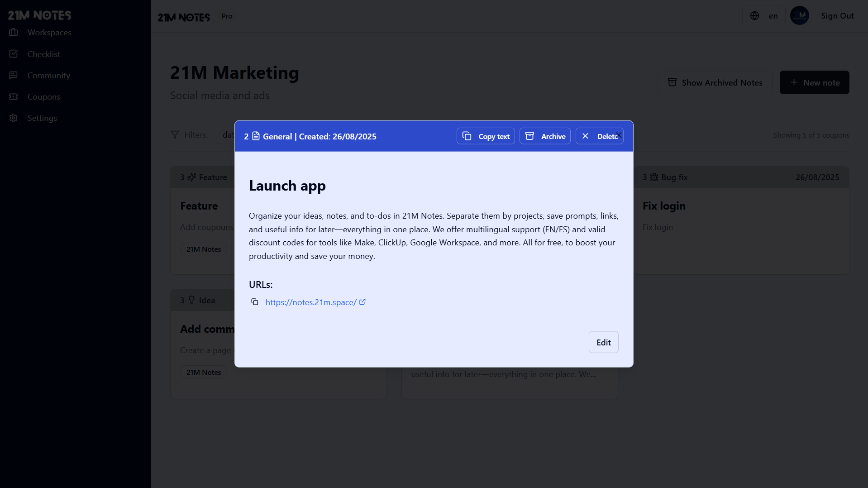Click the plus icon in New note
The image size is (868, 488).
(x=794, y=82)
